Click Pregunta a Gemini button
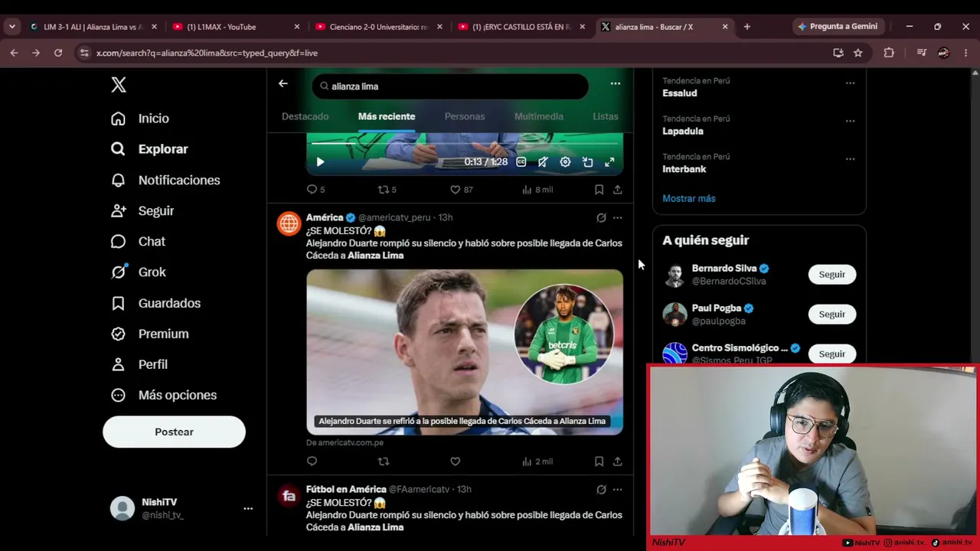 838,27
